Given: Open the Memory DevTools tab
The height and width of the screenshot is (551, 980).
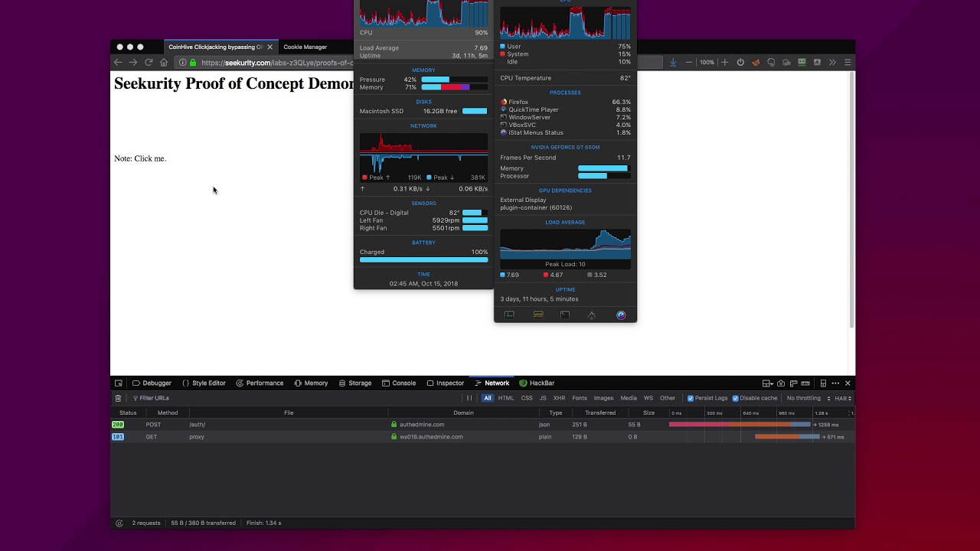Looking at the screenshot, I should (310, 383).
